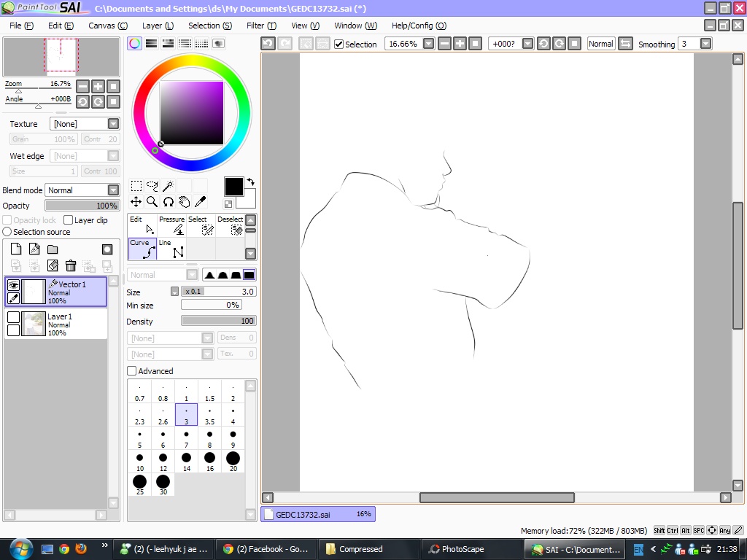Screen dimensions: 747x560
Task: Uncheck the Selection checkbox in toolbar
Action: point(338,44)
